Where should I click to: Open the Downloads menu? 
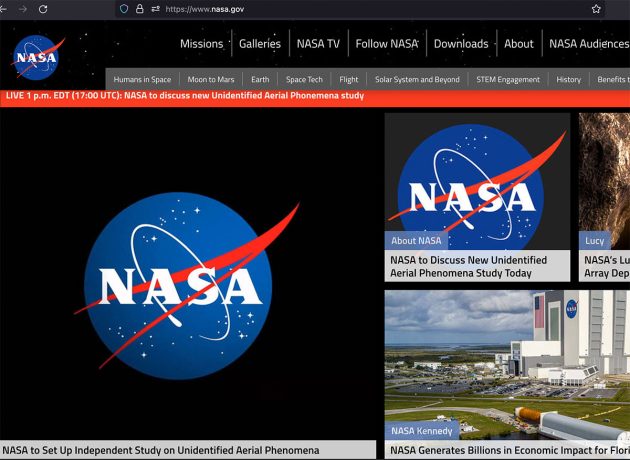pyautogui.click(x=461, y=44)
